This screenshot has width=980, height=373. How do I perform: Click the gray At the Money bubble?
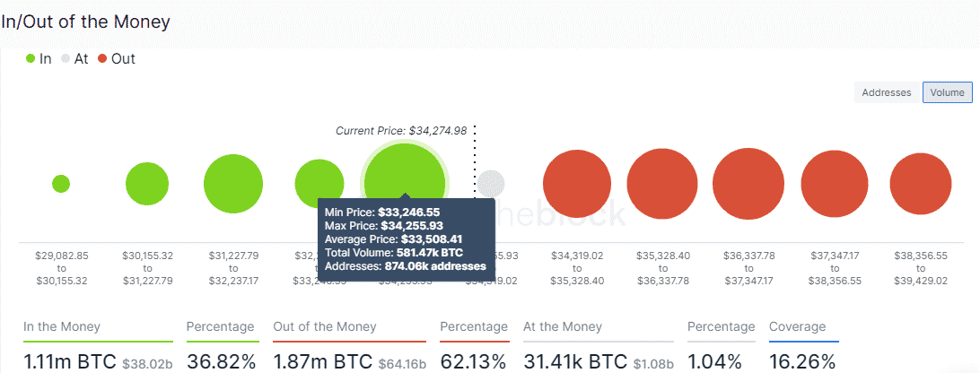point(491,183)
